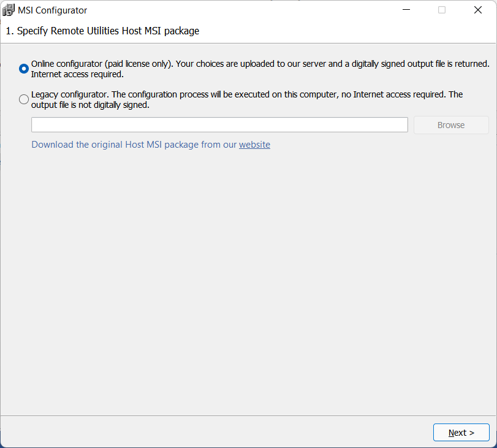Click the Browse button
The width and height of the screenshot is (497, 448).
click(x=451, y=125)
